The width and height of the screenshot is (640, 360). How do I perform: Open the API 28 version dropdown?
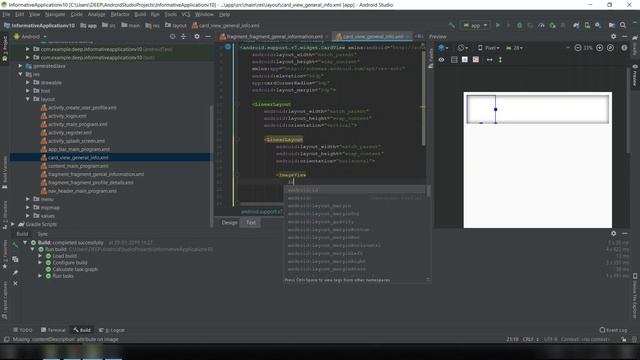[514, 48]
